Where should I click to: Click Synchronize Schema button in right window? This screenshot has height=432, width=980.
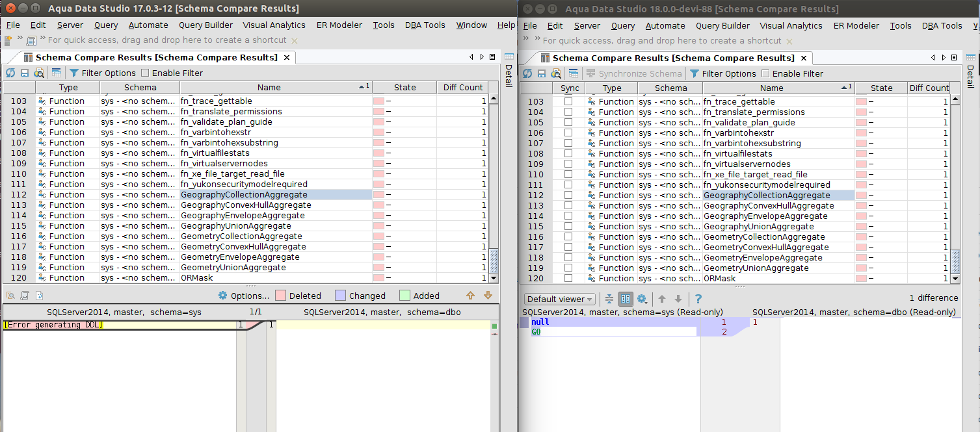pyautogui.click(x=634, y=73)
